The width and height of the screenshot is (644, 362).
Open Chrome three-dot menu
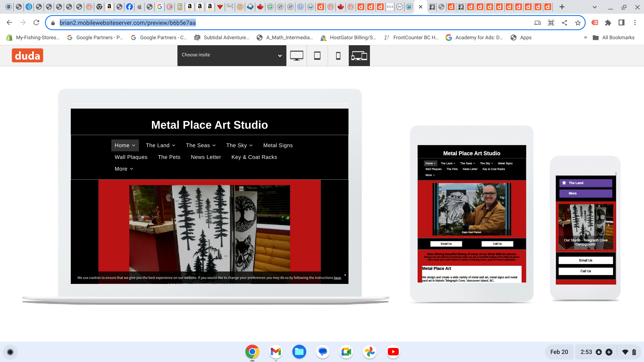(635, 22)
